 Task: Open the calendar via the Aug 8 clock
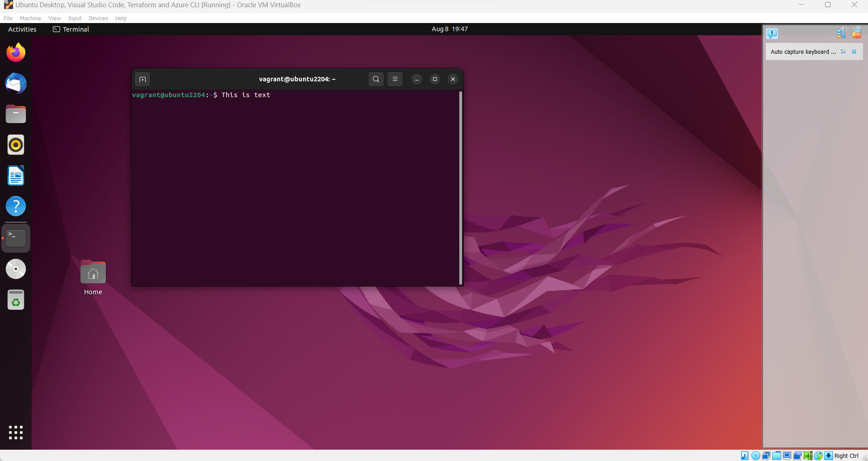coord(449,29)
